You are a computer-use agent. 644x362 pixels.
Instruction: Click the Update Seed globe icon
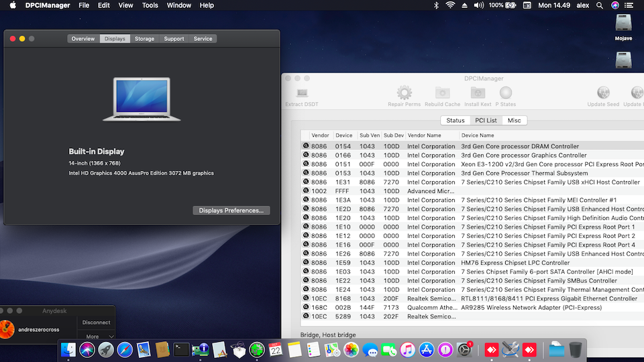[603, 93]
